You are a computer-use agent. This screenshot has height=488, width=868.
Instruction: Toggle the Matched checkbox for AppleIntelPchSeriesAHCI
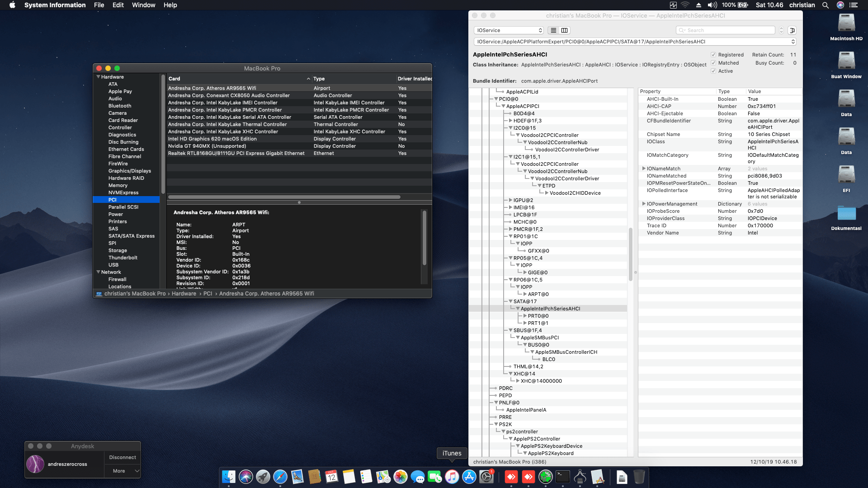(713, 63)
